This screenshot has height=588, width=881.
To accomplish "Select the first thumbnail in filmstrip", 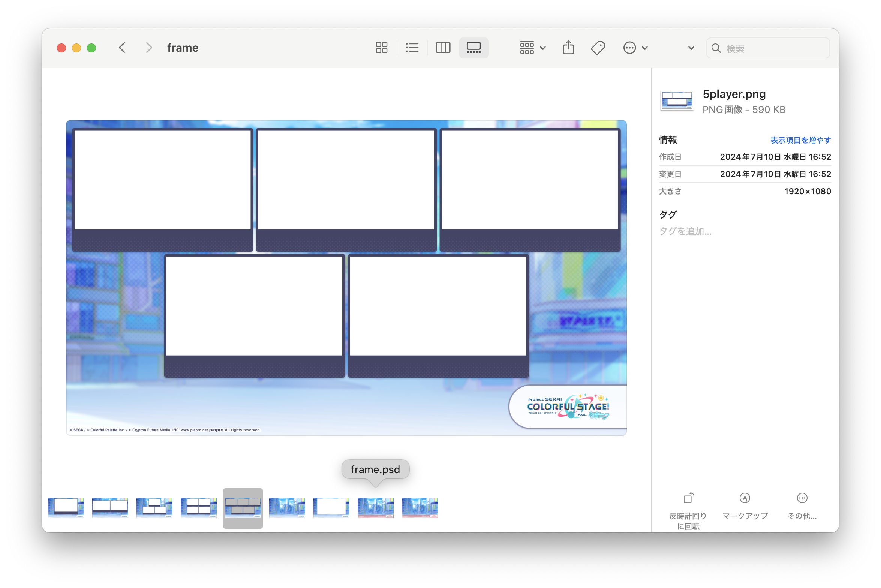I will [x=66, y=508].
